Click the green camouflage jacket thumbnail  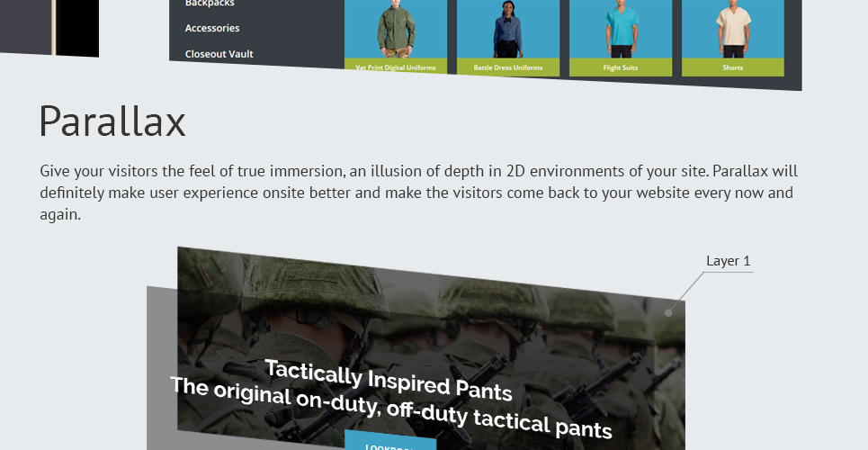(x=395, y=29)
